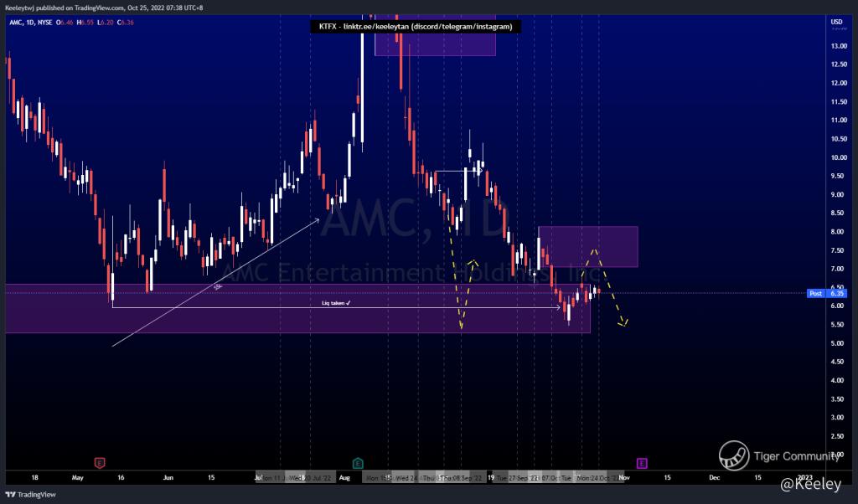Click the 4.00 price axis label
This screenshot has height=504, width=858.
[x=837, y=380]
